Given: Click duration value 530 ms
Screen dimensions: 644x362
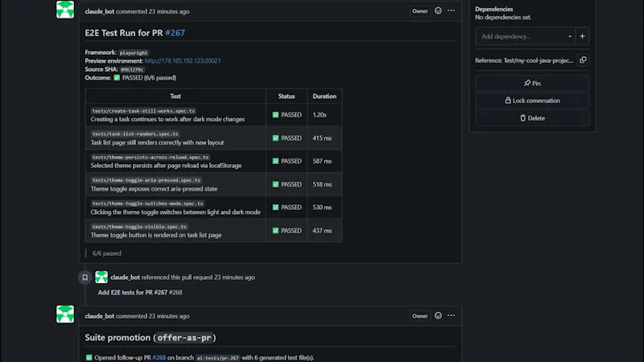Looking at the screenshot, I should [x=322, y=208].
